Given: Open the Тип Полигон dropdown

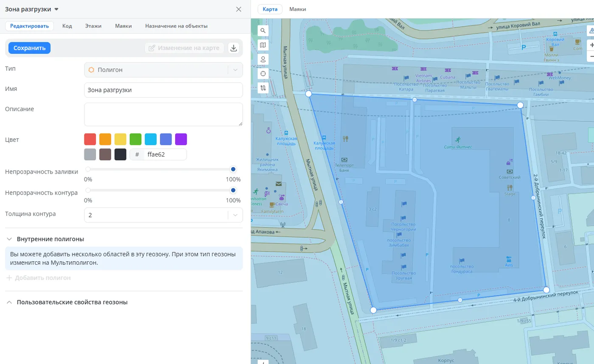Looking at the screenshot, I should coord(163,70).
